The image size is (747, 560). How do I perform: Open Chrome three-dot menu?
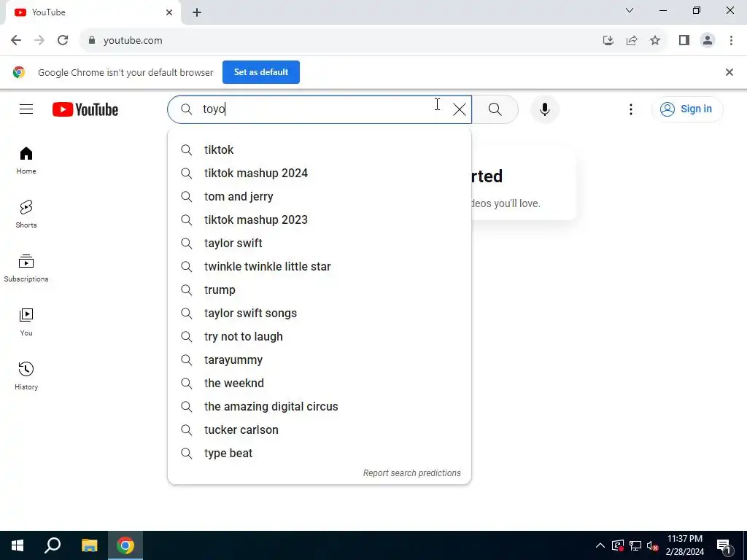click(x=731, y=41)
